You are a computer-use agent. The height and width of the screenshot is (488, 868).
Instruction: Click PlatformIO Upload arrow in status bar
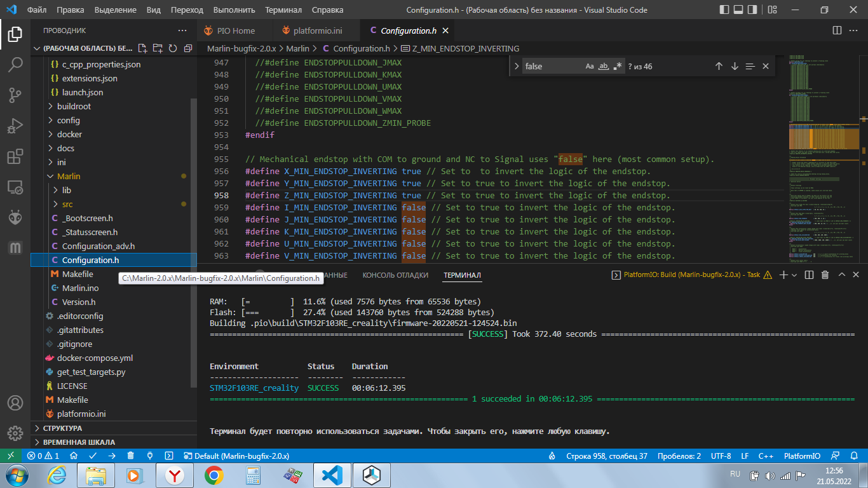112,456
